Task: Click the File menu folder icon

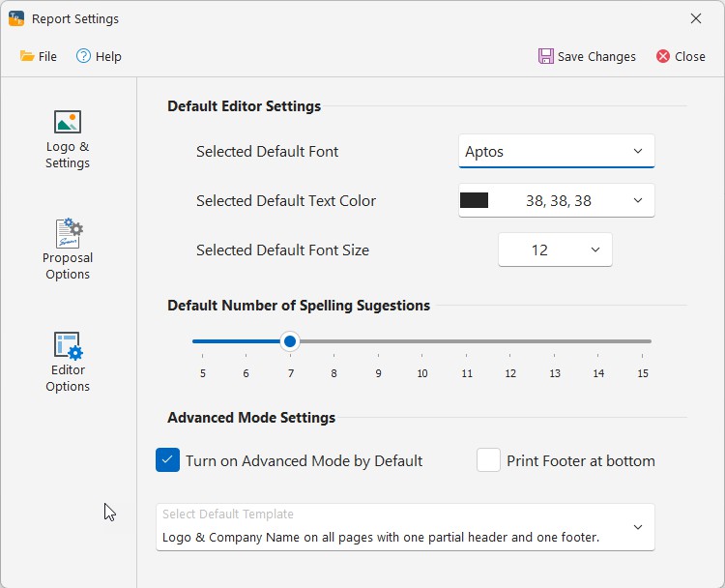Action: point(27,56)
